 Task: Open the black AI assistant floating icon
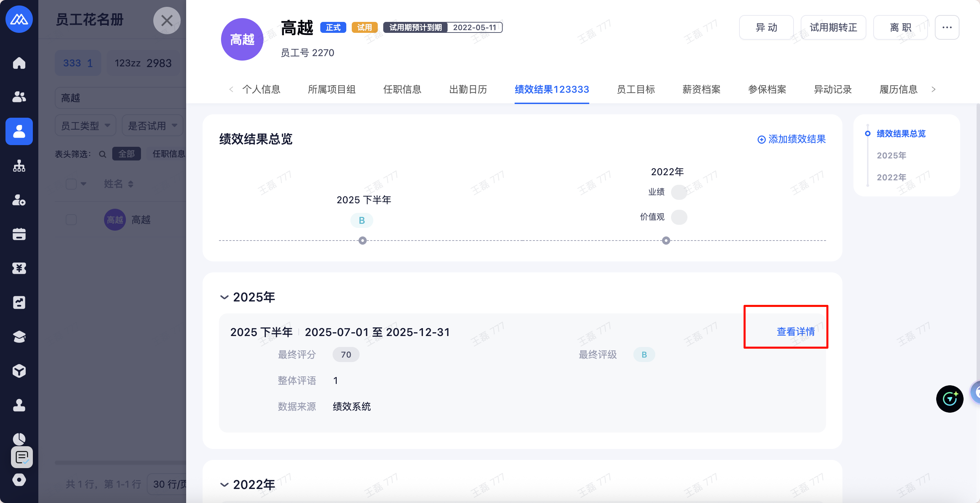(x=949, y=399)
